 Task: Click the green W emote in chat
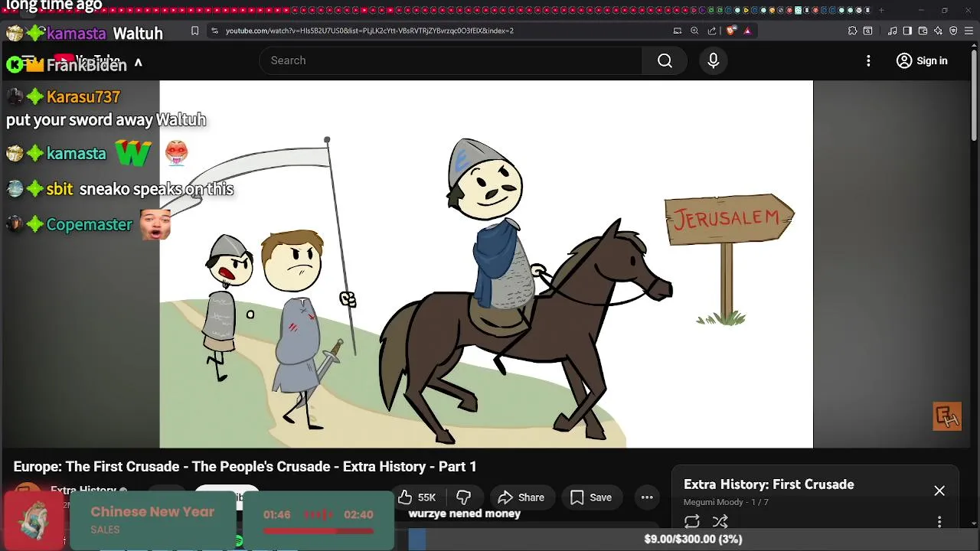[133, 154]
